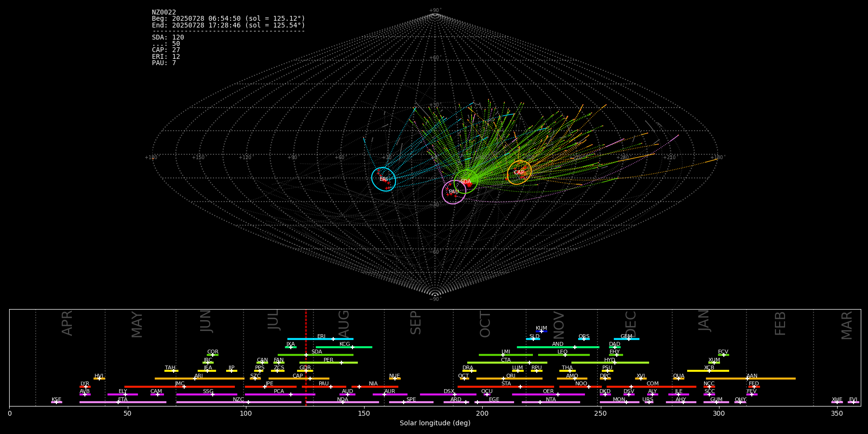The image size is (868, 434).
Task: Click the HYD shower bar in the timeline
Action: pyautogui.click(x=610, y=363)
